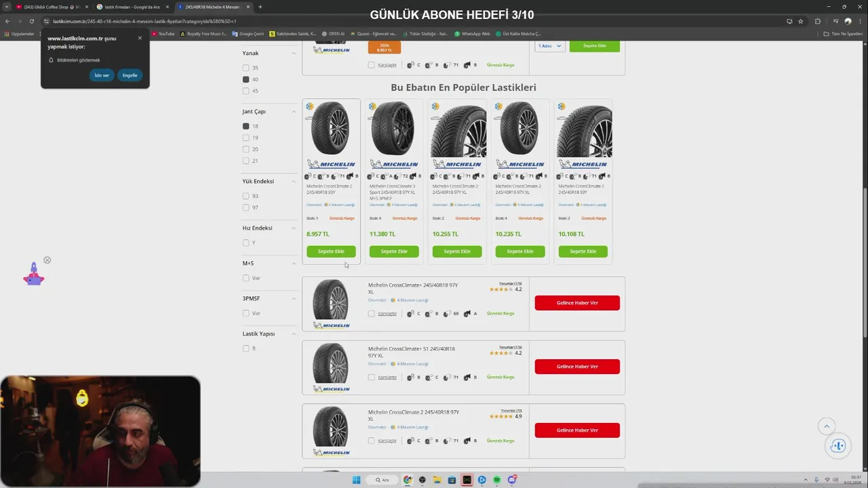This screenshot has height=488, width=868.
Task: Collapse the Yük Endeksi filter section
Action: [x=294, y=181]
